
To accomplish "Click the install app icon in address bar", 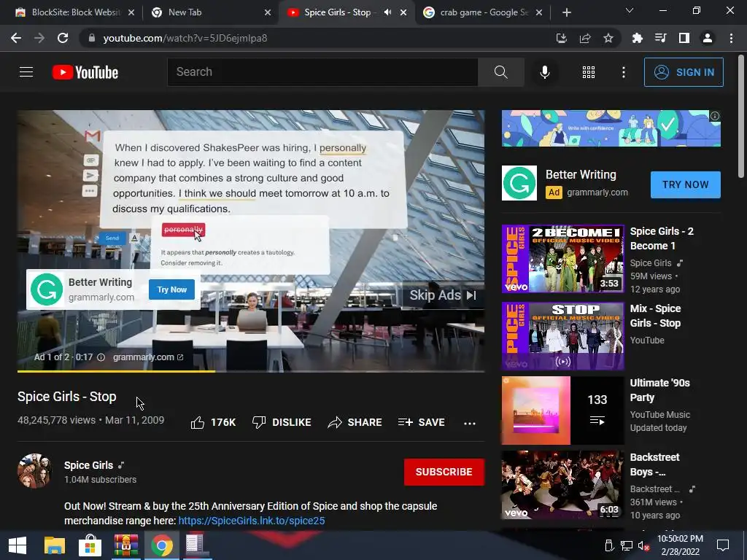I will pos(562,38).
